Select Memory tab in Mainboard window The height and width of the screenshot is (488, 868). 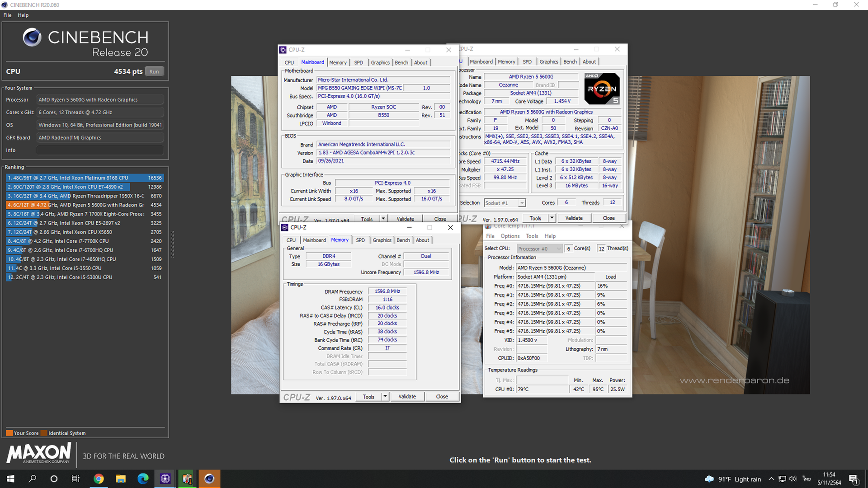pos(338,62)
